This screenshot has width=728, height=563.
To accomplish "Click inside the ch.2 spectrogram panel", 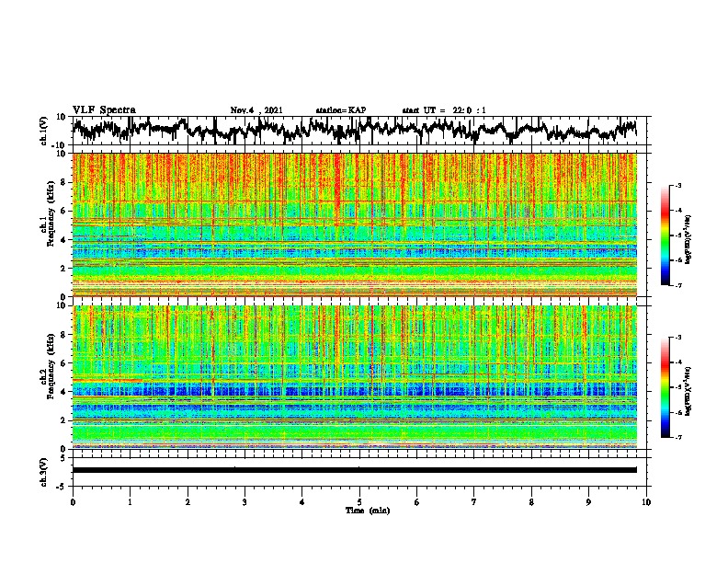I will pyautogui.click(x=354, y=377).
